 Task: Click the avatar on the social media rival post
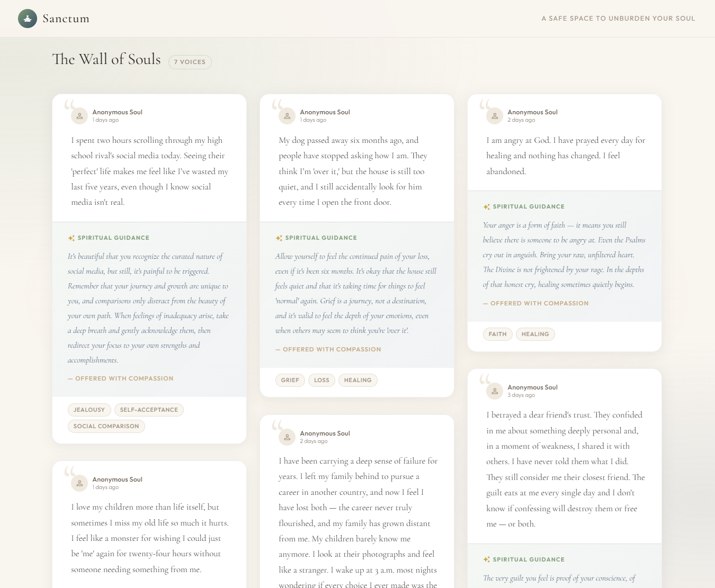[79, 116]
